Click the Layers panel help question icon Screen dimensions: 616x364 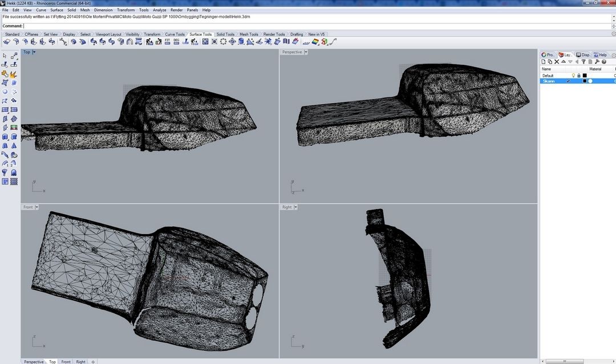pyautogui.click(x=604, y=62)
